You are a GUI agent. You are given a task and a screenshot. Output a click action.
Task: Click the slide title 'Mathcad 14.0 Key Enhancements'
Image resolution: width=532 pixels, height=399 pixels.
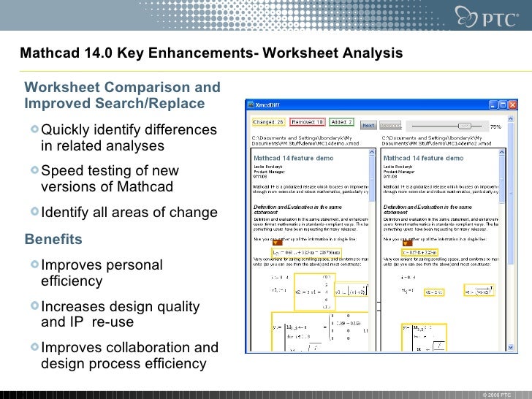pos(211,53)
